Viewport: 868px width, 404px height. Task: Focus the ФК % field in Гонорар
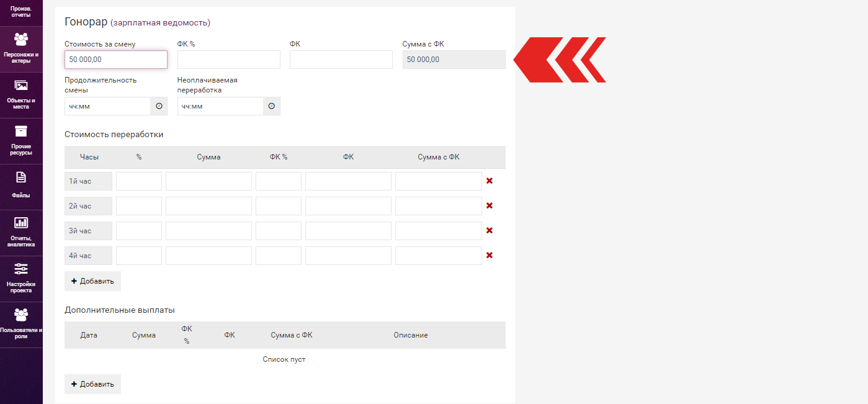229,60
